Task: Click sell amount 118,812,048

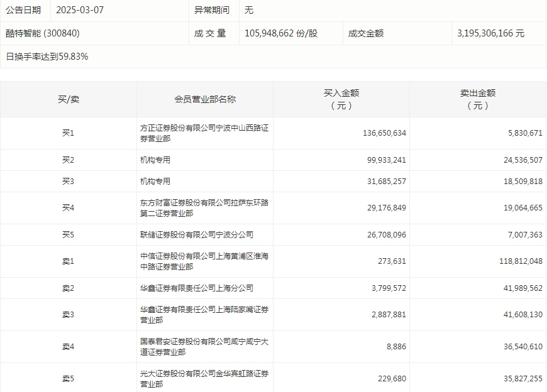Action: [x=521, y=261]
